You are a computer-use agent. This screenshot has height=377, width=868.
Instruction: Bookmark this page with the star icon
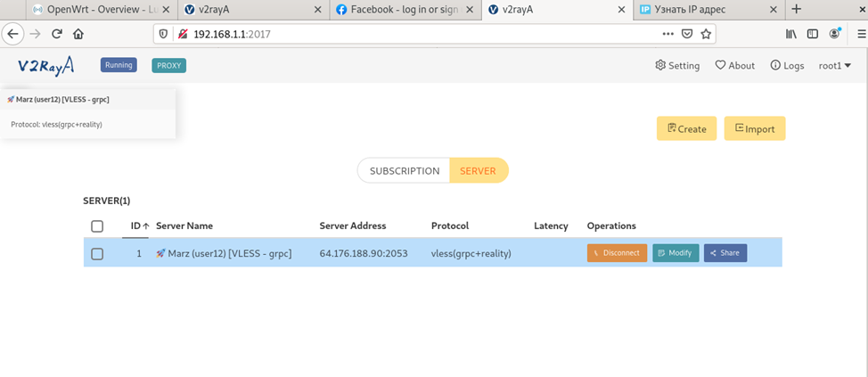coord(706,34)
